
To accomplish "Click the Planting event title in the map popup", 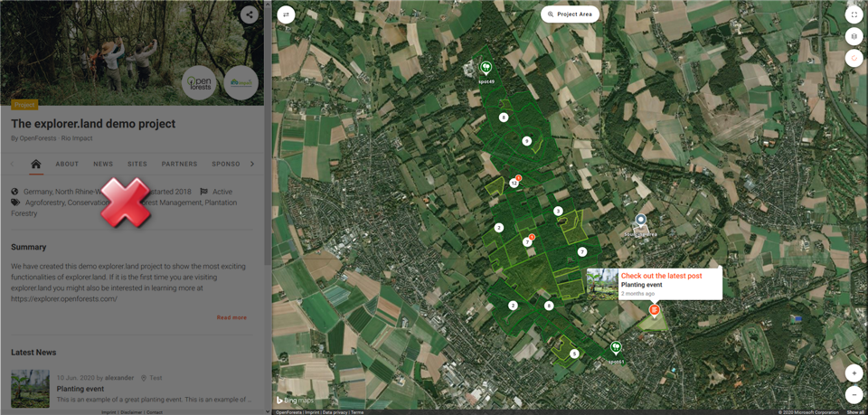I will [x=642, y=285].
